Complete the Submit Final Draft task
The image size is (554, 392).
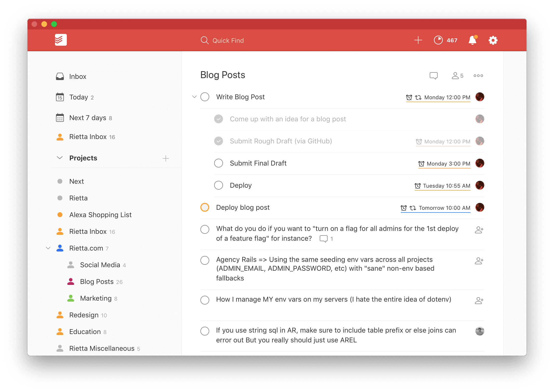(218, 163)
